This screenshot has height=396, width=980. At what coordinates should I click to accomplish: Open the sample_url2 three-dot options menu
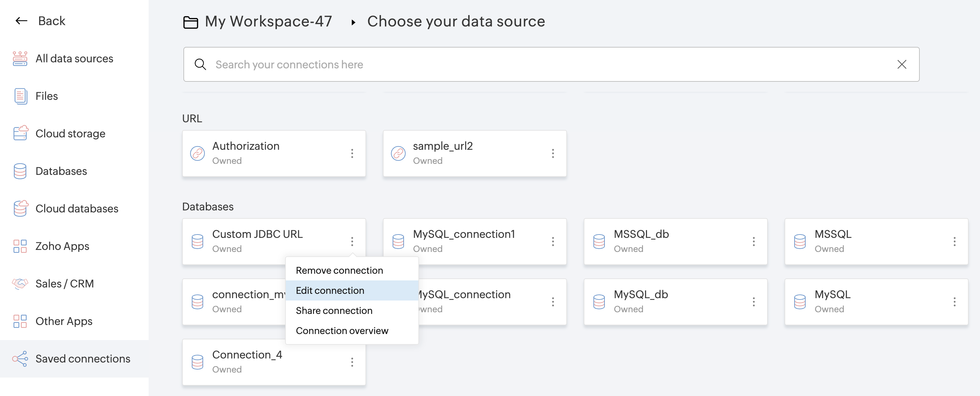(x=553, y=153)
